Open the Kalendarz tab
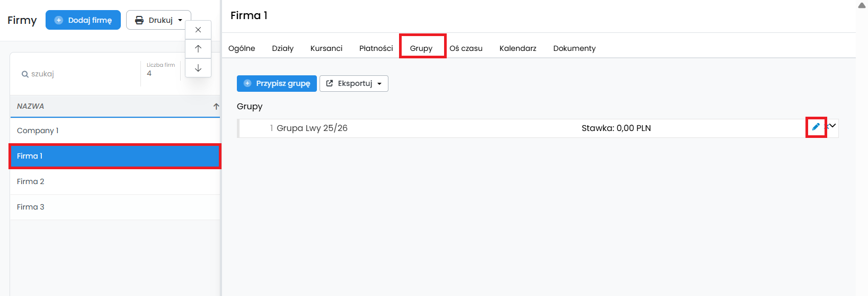Viewport: 868px width, 296px height. tap(518, 48)
